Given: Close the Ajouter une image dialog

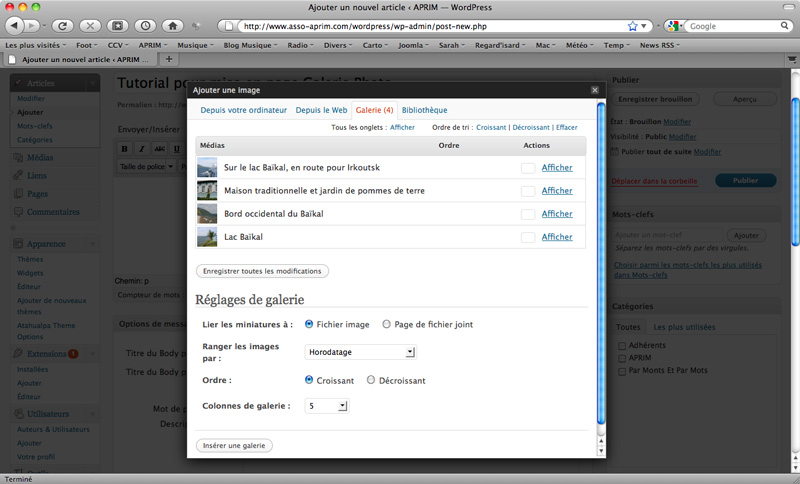Looking at the screenshot, I should (594, 90).
